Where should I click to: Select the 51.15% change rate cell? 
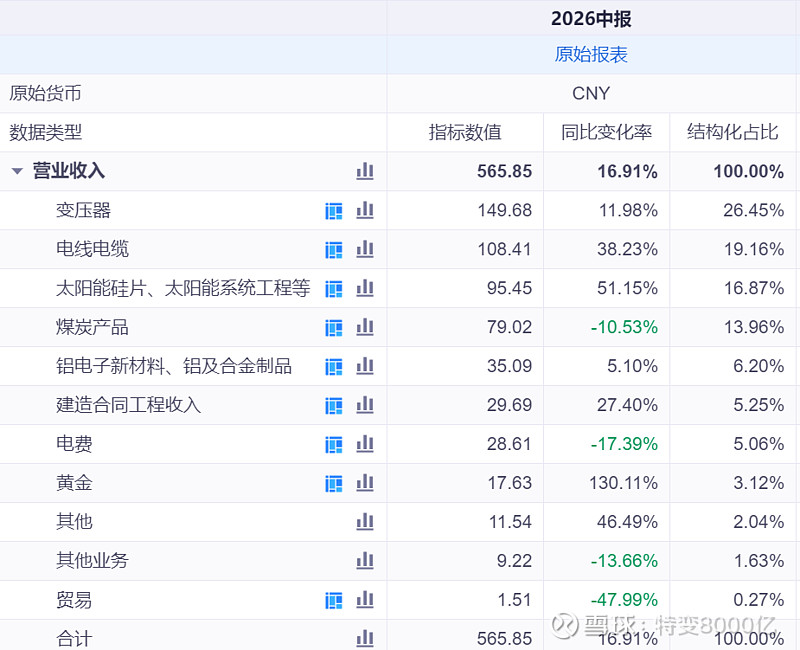coord(627,288)
